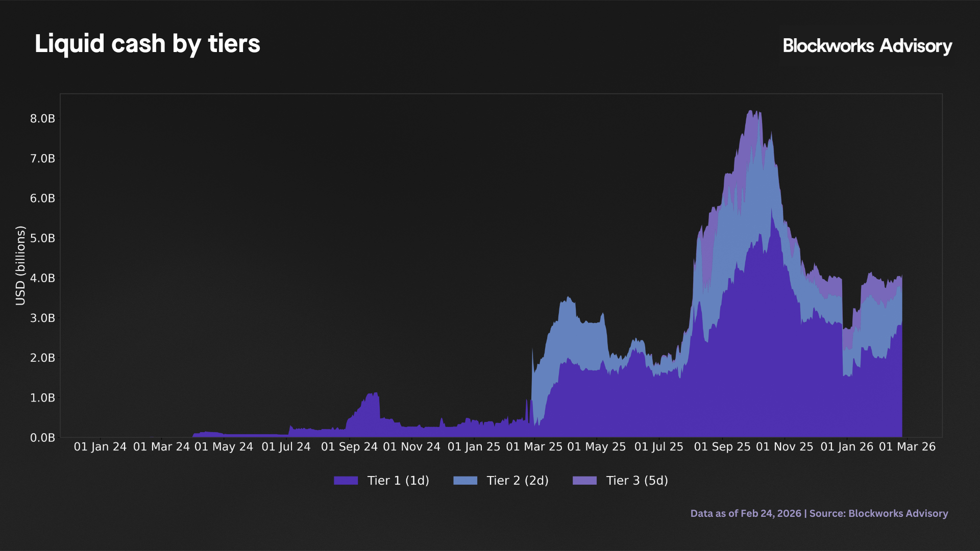This screenshot has width=980, height=551.
Task: Click the 01 Mar 26 x-axis label
Action: coord(907,447)
